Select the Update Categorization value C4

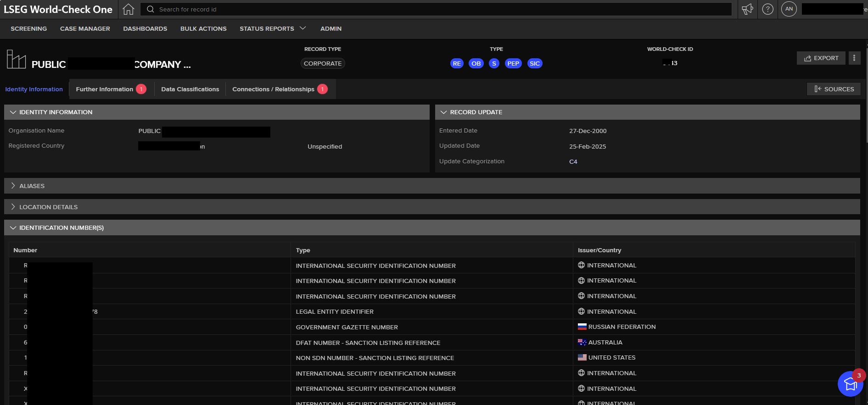[x=573, y=161]
